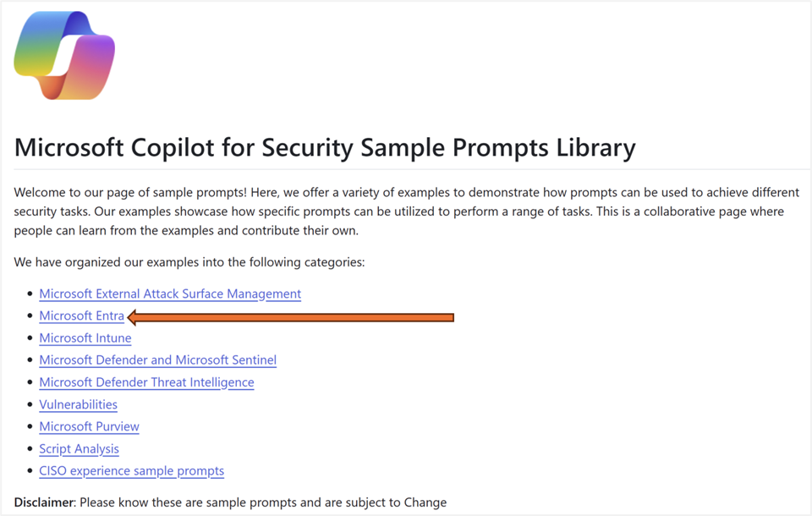
Task: Click the bullet before Microsoft Purview
Action: click(x=30, y=426)
